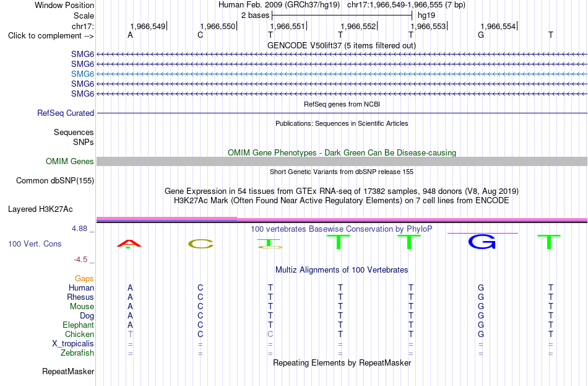Open the RepeatMasker track label
This screenshot has width=588, height=386.
[x=68, y=371]
